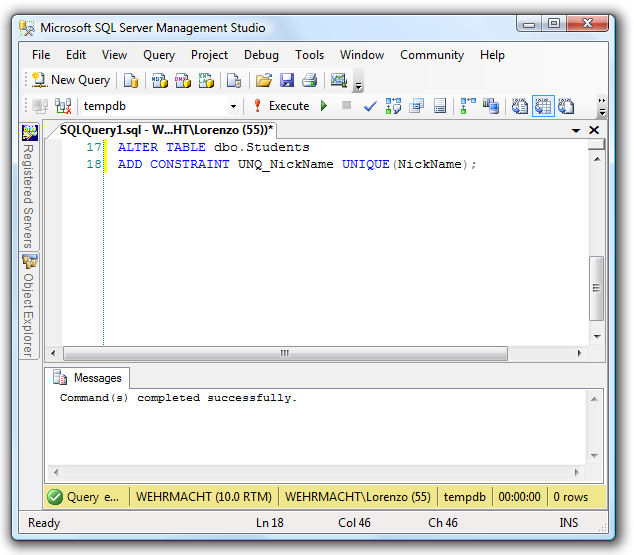Click the Execute button

281,106
